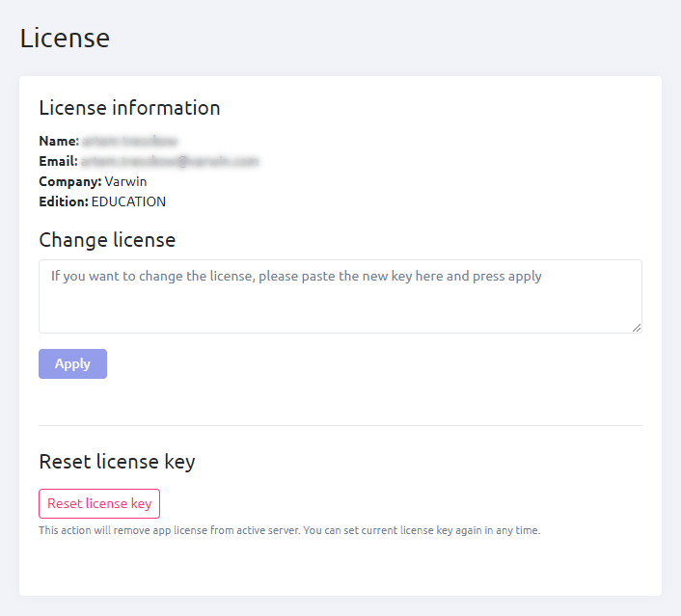The width and height of the screenshot is (681, 616).
Task: Click the grey background beside the License title
Action: point(386,38)
